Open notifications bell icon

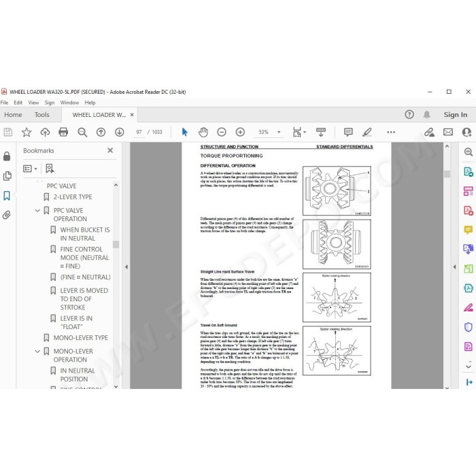pos(427,114)
